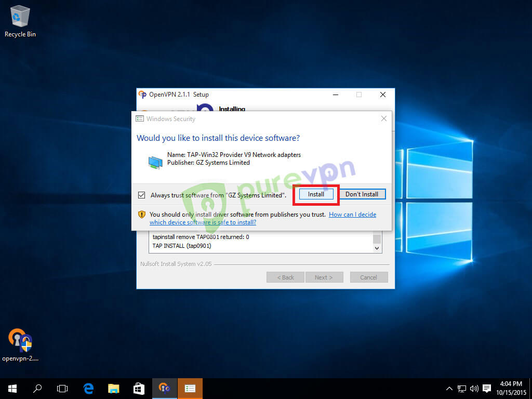
Task: Open the Windows Start menu
Action: 12,389
